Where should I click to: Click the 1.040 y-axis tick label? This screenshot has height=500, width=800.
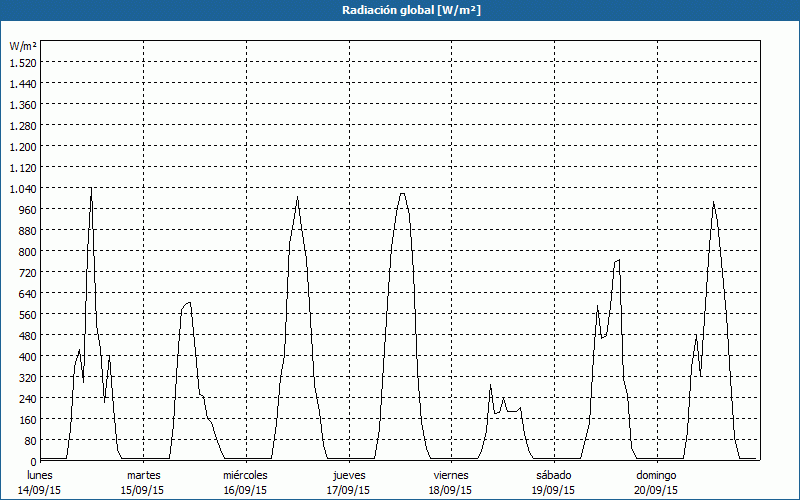[x=22, y=188]
